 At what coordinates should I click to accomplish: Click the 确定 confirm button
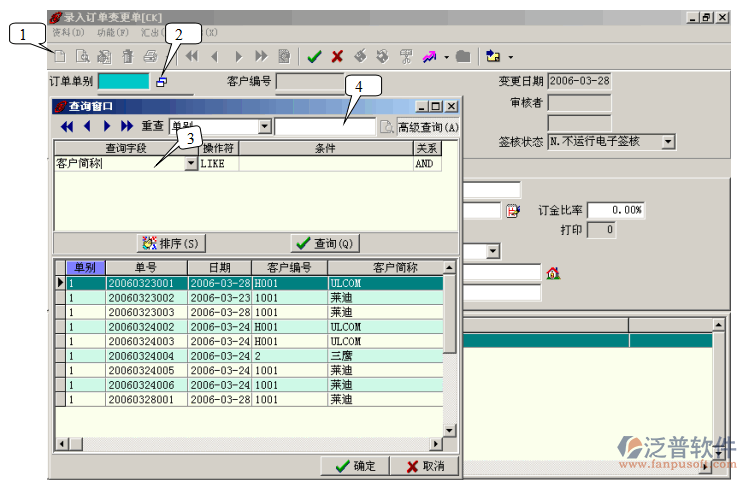[x=356, y=466]
